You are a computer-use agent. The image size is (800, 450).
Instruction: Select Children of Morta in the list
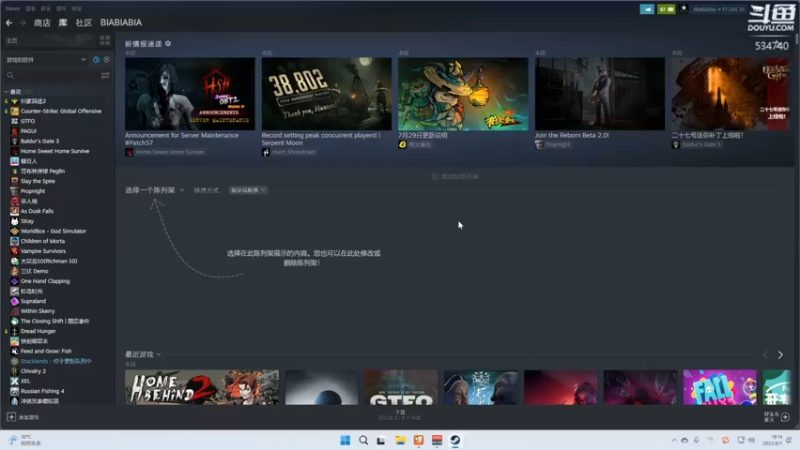pyautogui.click(x=42, y=241)
